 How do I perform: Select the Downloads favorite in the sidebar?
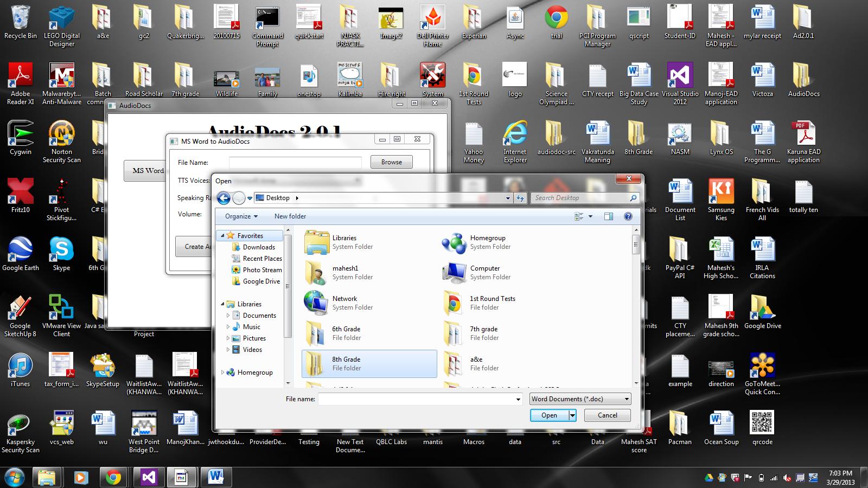coord(258,247)
